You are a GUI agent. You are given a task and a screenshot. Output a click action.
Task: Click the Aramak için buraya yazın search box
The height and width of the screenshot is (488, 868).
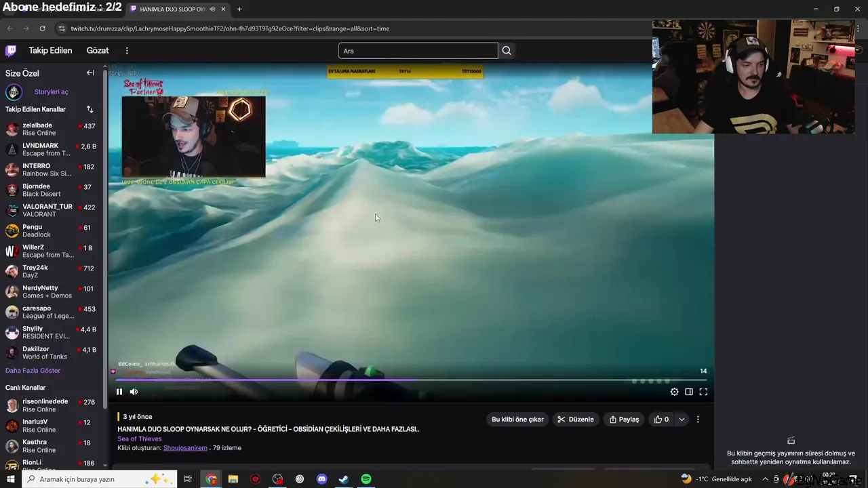click(x=99, y=479)
